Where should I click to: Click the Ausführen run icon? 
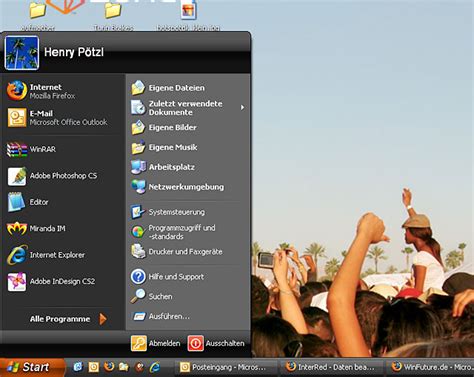pos(139,316)
